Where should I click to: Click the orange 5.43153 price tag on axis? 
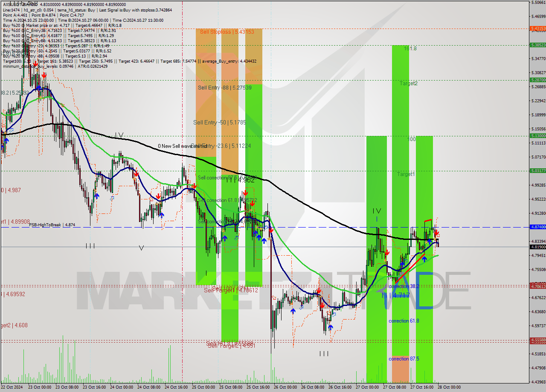pos(538,29)
